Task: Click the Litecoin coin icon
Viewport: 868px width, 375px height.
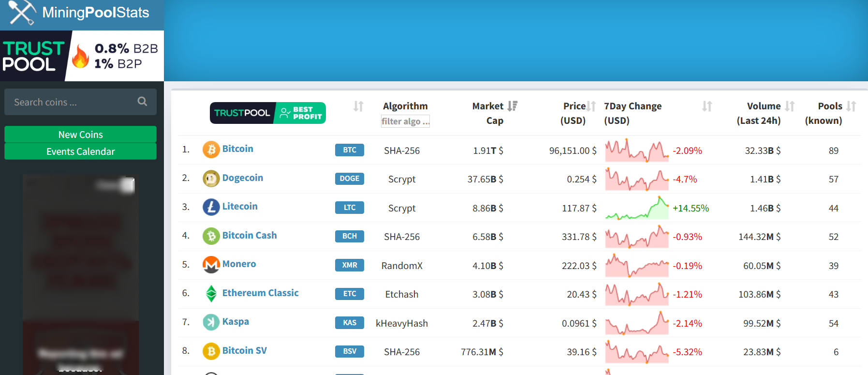Action: (x=211, y=207)
